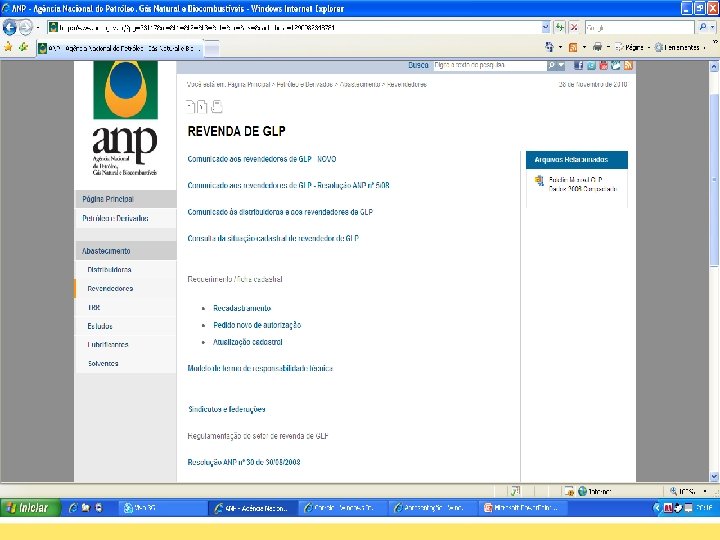Screen dimensions: 720x540
Task: Switch to the first taskbar window button
Action: click(162, 508)
